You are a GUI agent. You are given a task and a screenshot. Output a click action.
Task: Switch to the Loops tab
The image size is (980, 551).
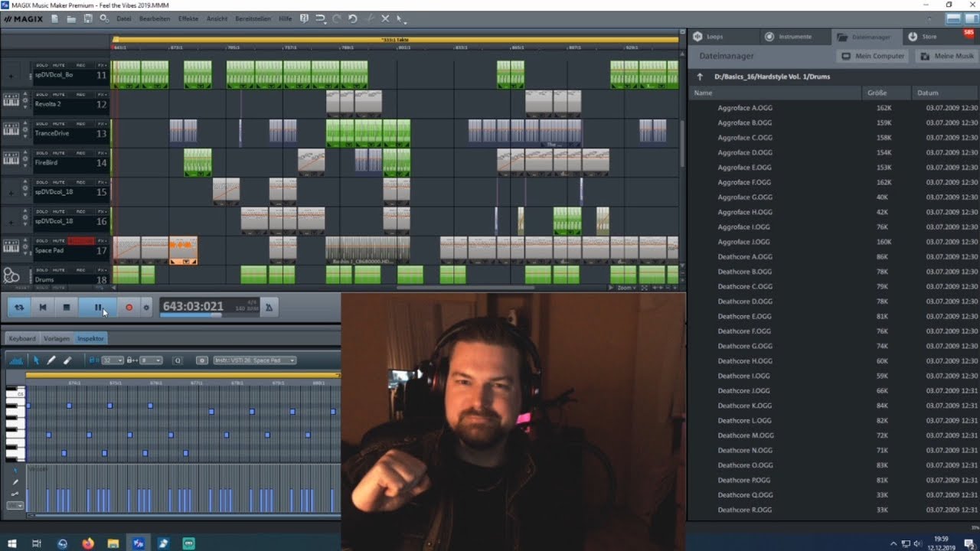tap(724, 37)
